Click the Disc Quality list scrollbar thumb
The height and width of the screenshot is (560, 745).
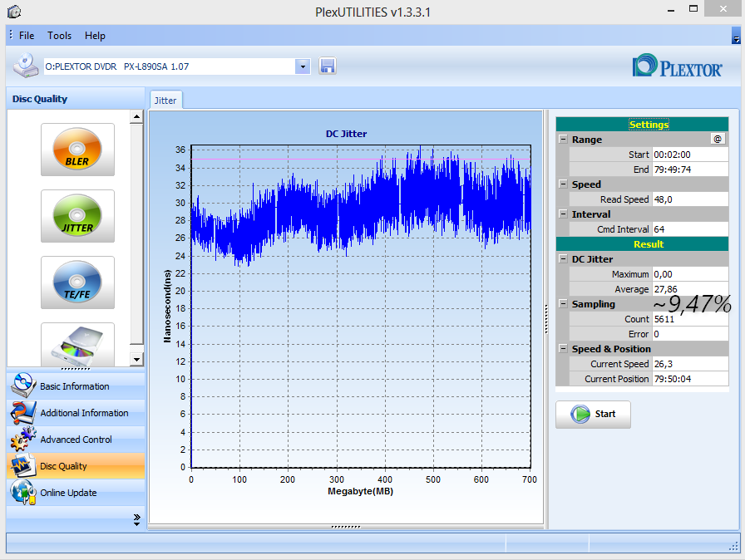pyautogui.click(x=136, y=233)
